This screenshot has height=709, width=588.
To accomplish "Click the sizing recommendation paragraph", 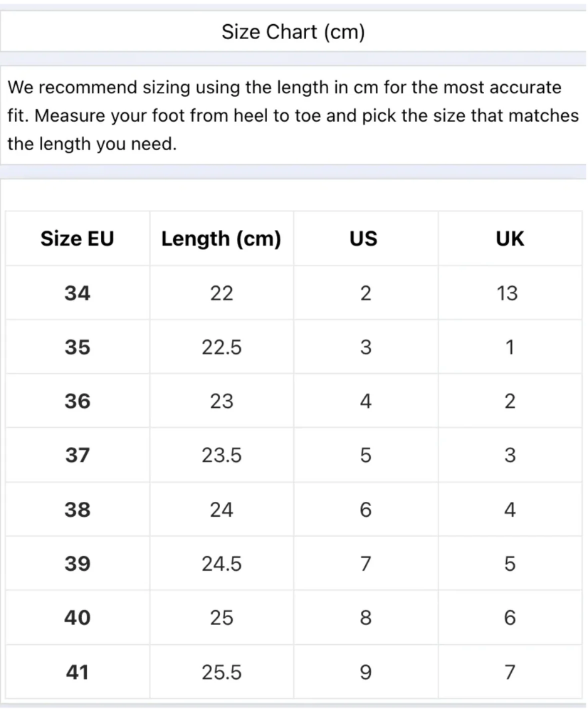I will [293, 116].
